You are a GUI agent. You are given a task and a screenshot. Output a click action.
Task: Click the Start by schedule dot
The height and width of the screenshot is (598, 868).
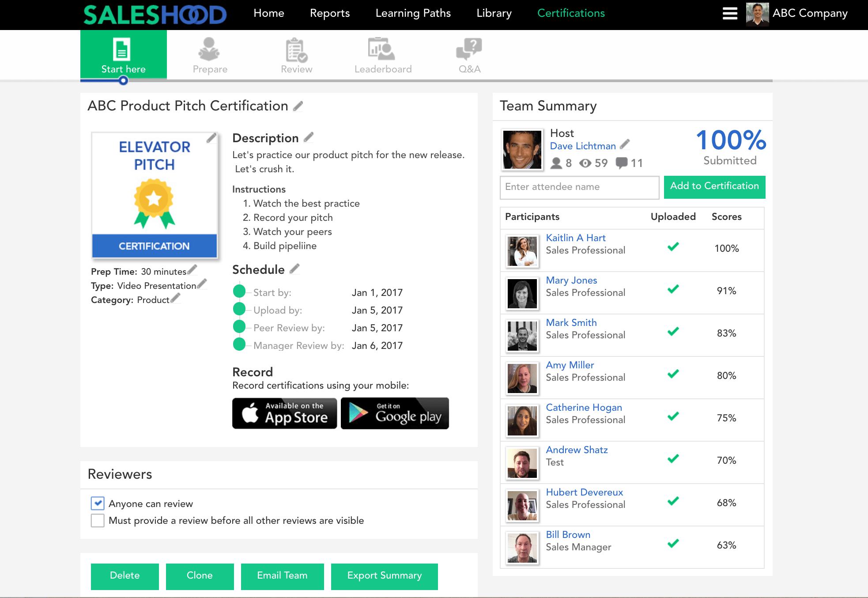[x=239, y=291]
